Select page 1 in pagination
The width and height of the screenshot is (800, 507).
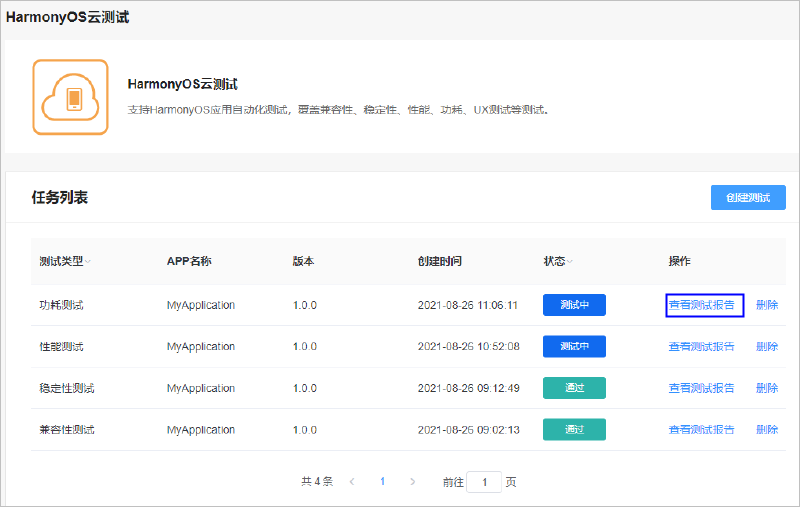click(382, 481)
